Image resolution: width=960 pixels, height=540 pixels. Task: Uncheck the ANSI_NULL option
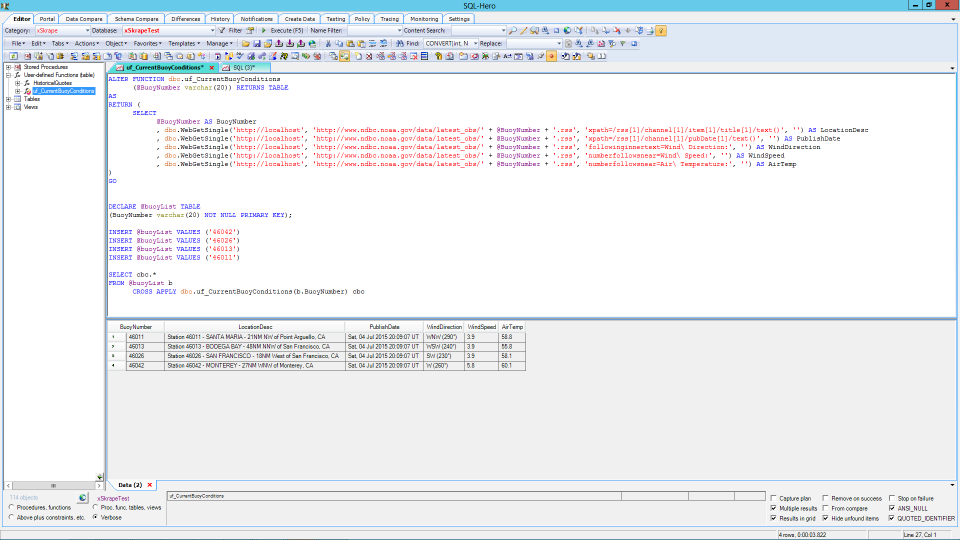tap(892, 508)
